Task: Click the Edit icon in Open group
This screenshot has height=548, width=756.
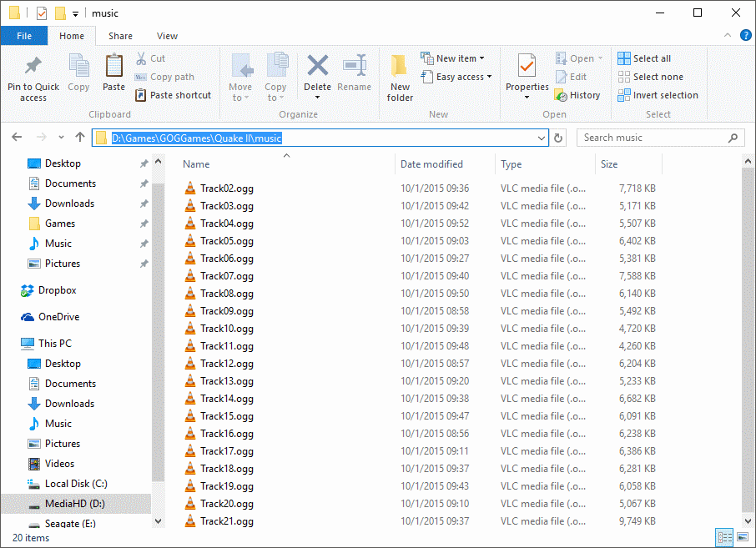Action: pos(561,77)
